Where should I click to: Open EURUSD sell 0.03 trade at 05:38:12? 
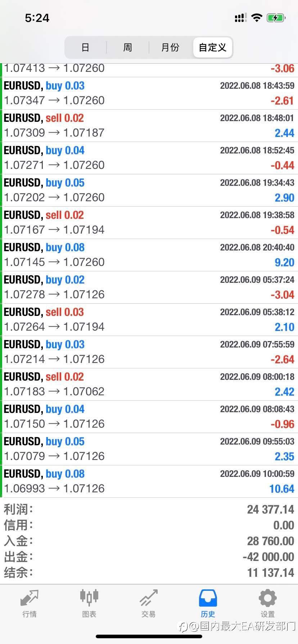(149, 320)
